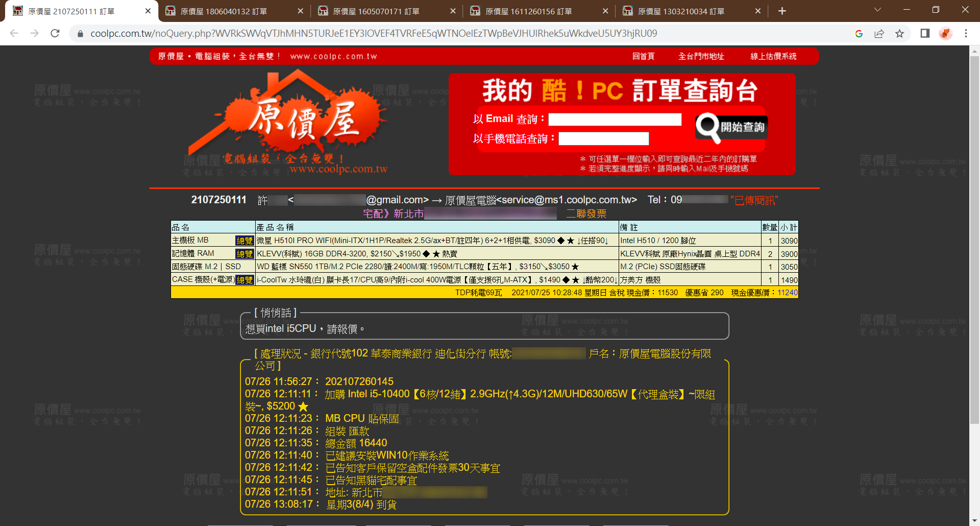Click the 二聯發票 invoice text
The image size is (980, 526).
pos(586,213)
